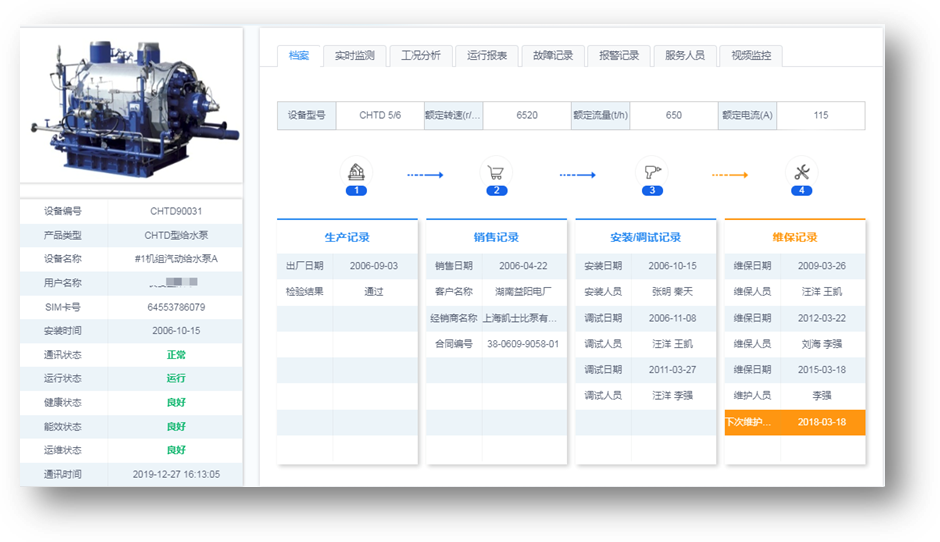940x542 pixels.
Task: Click the 用户名称 label in sidebar
Action: (62, 282)
